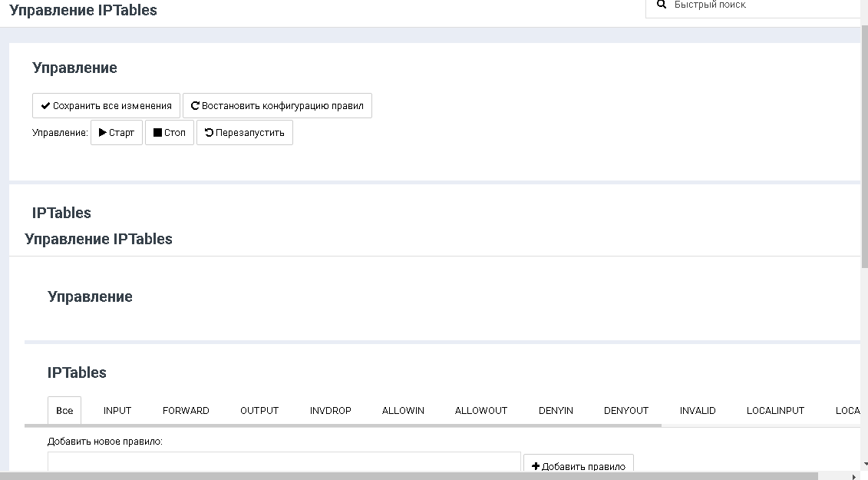Click the plus icon on add rule
The width and height of the screenshot is (868, 480).
pyautogui.click(x=536, y=466)
